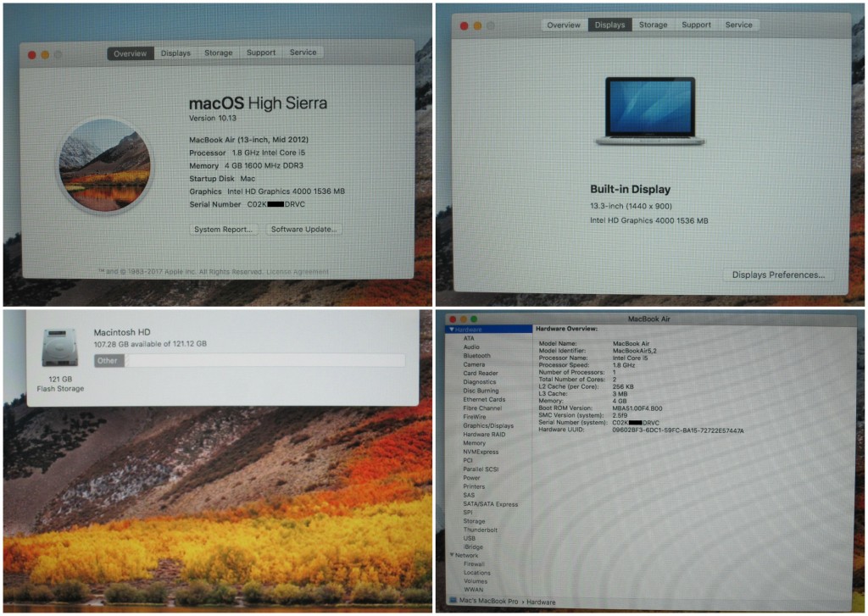Click the Other segment of the storage bar

108,361
